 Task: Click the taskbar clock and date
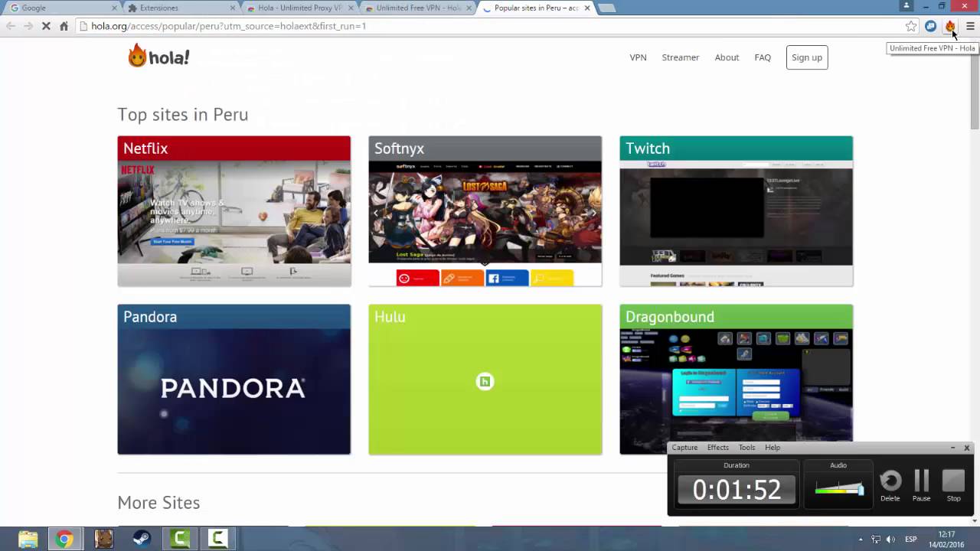pos(947,540)
